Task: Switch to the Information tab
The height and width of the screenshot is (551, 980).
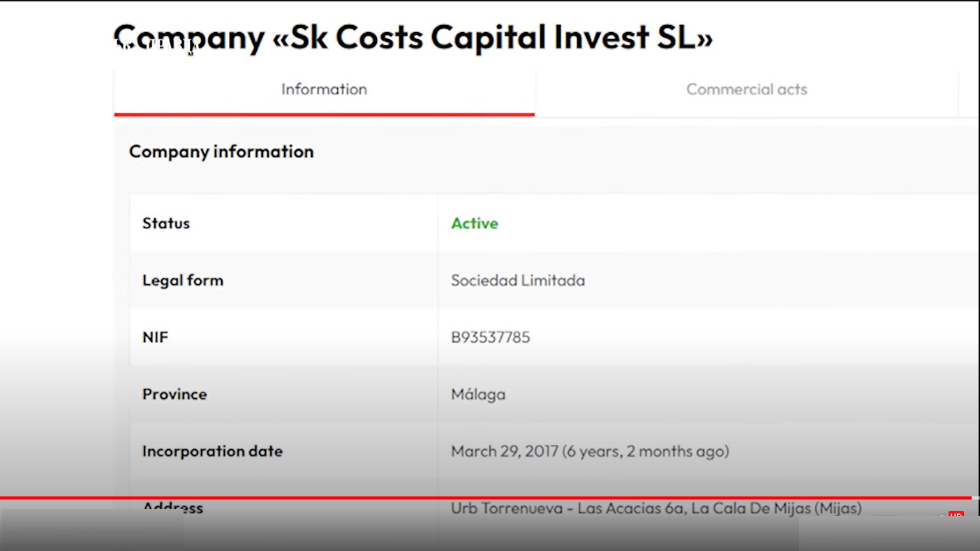Action: coord(324,89)
